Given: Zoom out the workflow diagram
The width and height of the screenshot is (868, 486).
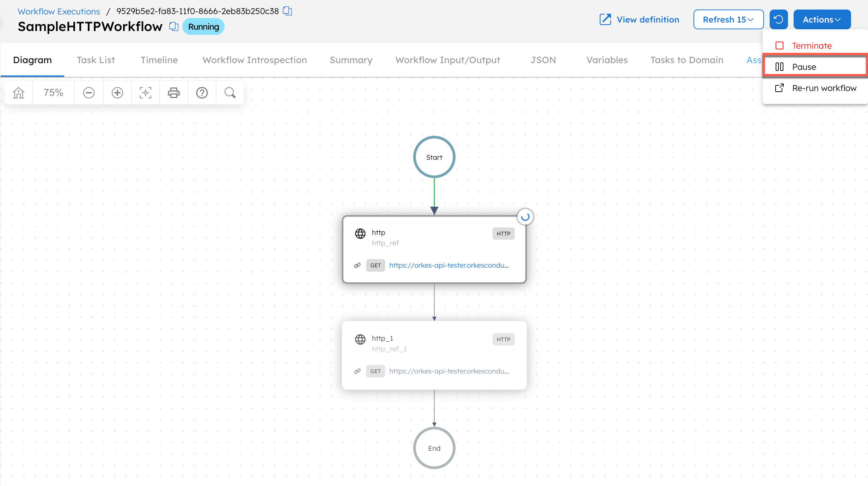Looking at the screenshot, I should click(89, 92).
